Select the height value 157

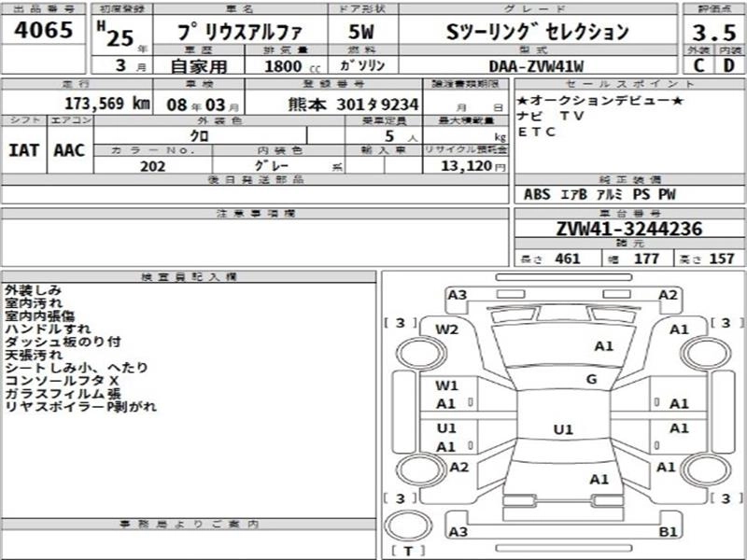pos(722,259)
